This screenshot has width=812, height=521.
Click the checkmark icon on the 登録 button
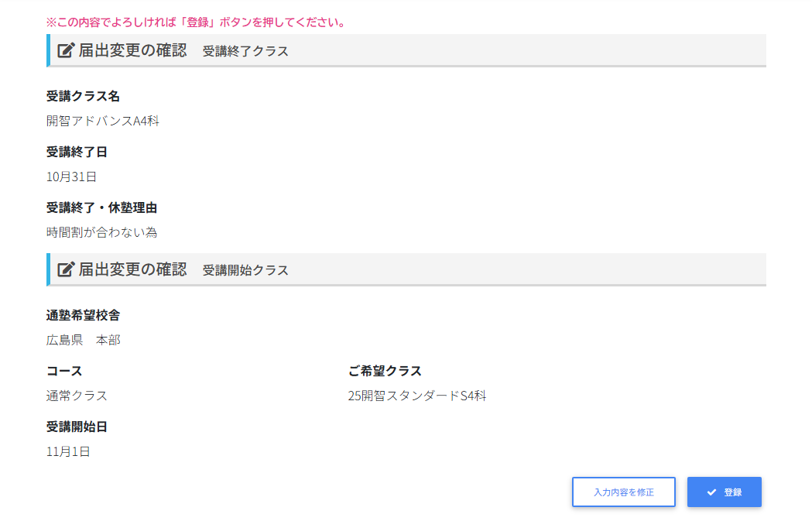[711, 492]
